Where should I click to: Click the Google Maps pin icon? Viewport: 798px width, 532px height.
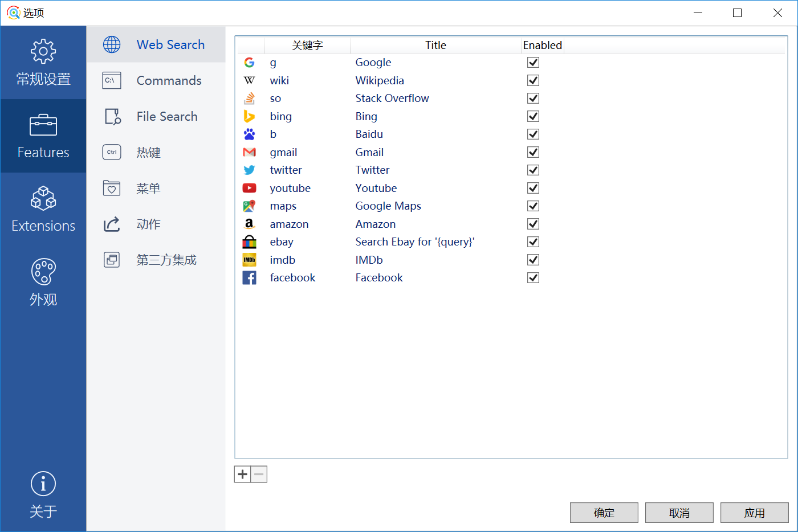click(x=249, y=206)
